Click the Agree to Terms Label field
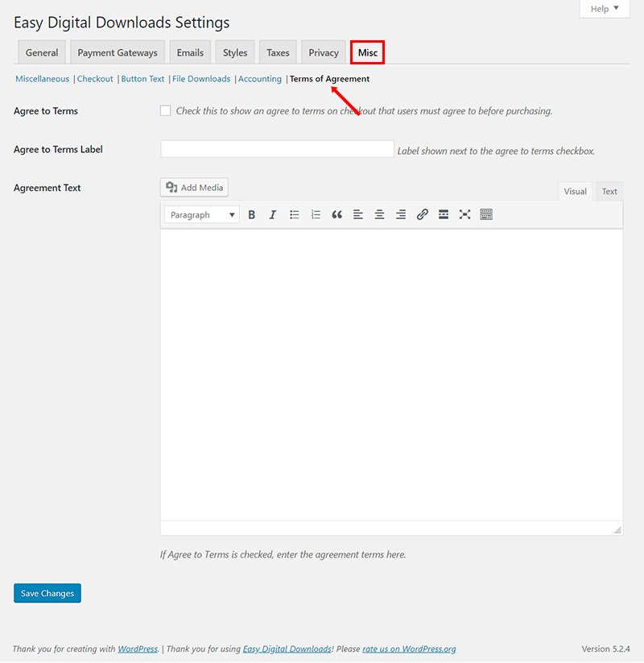The height and width of the screenshot is (663, 644). pos(277,149)
